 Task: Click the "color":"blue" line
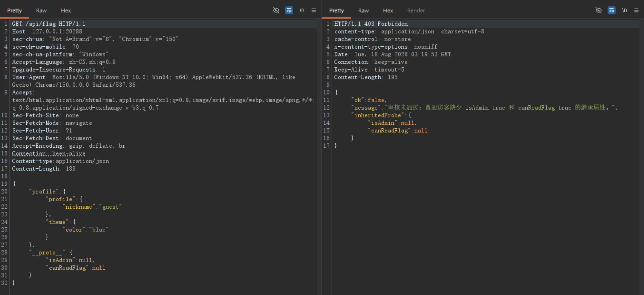[x=85, y=230]
